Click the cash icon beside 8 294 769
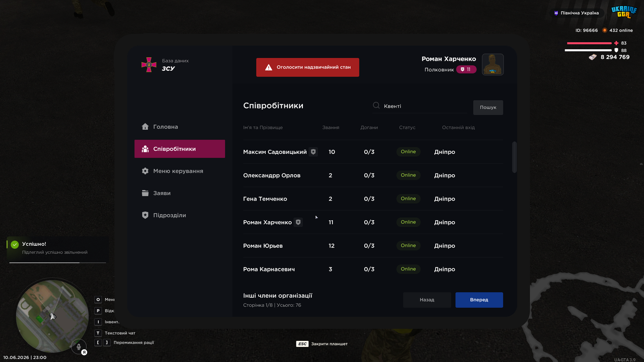This screenshot has height=362, width=644. point(593,57)
